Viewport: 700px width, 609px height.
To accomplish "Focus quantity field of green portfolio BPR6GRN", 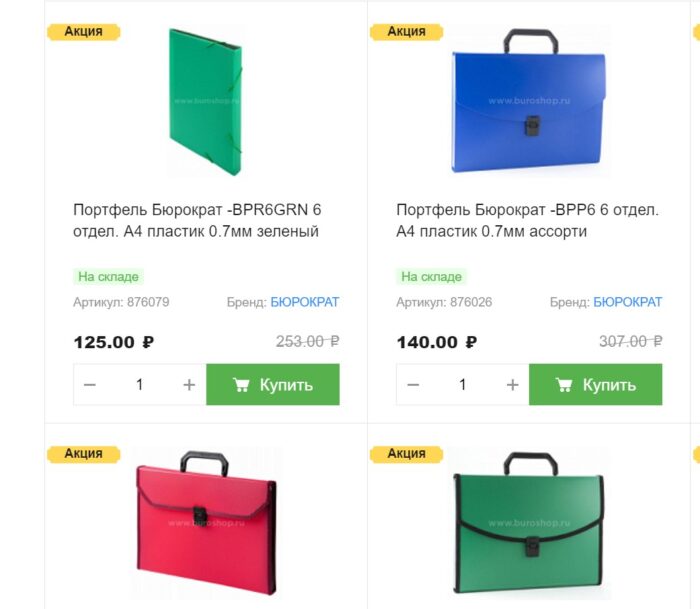I will coord(140,384).
